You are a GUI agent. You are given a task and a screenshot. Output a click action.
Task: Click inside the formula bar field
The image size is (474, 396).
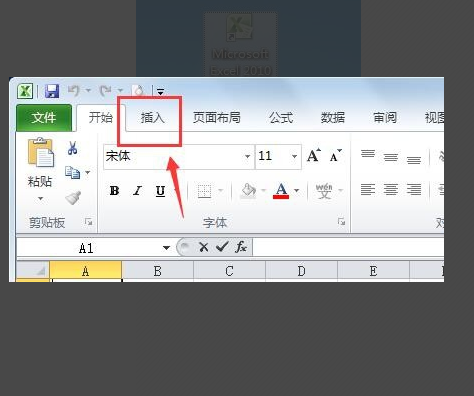tap(349, 248)
